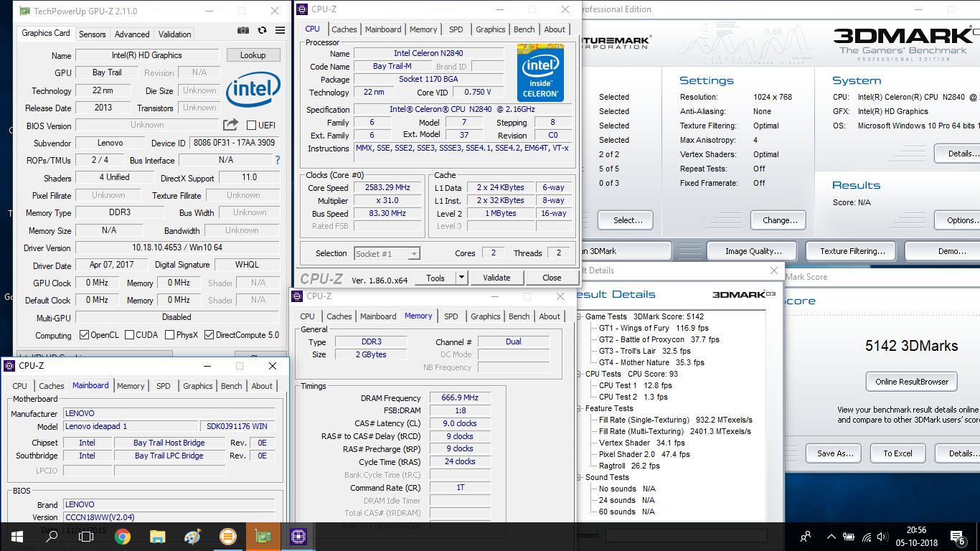Toggle the DirectCompute 5.0 checkbox

coord(209,335)
